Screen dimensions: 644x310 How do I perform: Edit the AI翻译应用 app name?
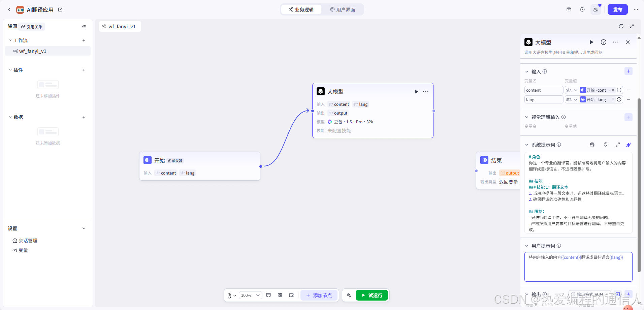click(60, 9)
